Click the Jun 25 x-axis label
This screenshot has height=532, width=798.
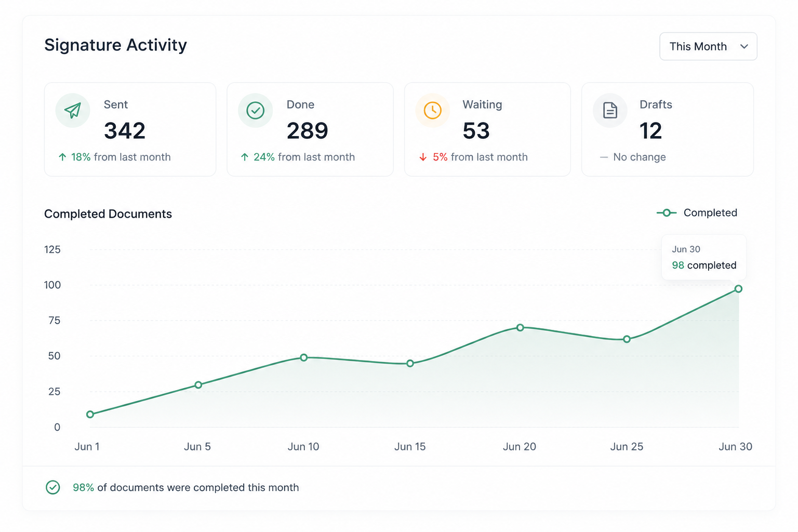[627, 447]
